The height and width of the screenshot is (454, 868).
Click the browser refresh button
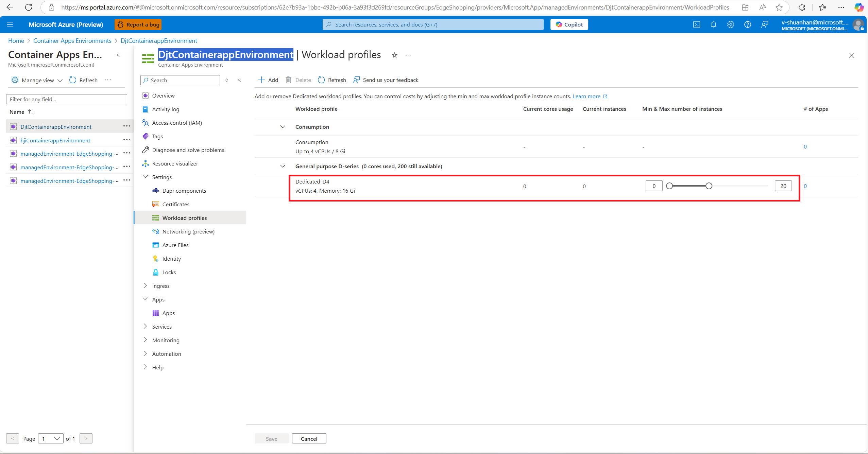29,7
